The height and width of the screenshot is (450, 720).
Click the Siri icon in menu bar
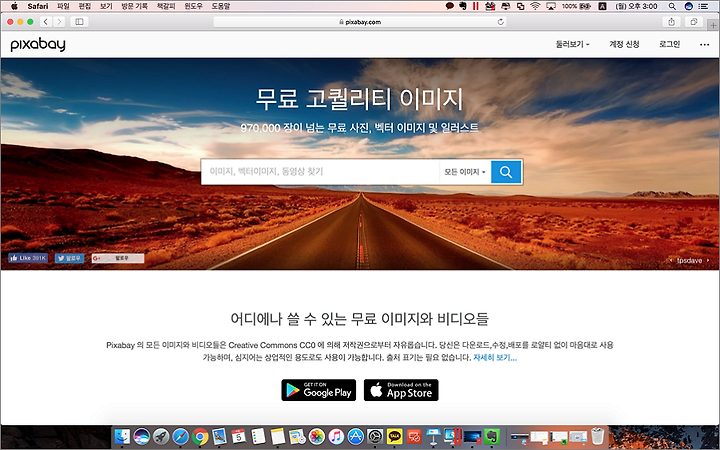tap(688, 6)
